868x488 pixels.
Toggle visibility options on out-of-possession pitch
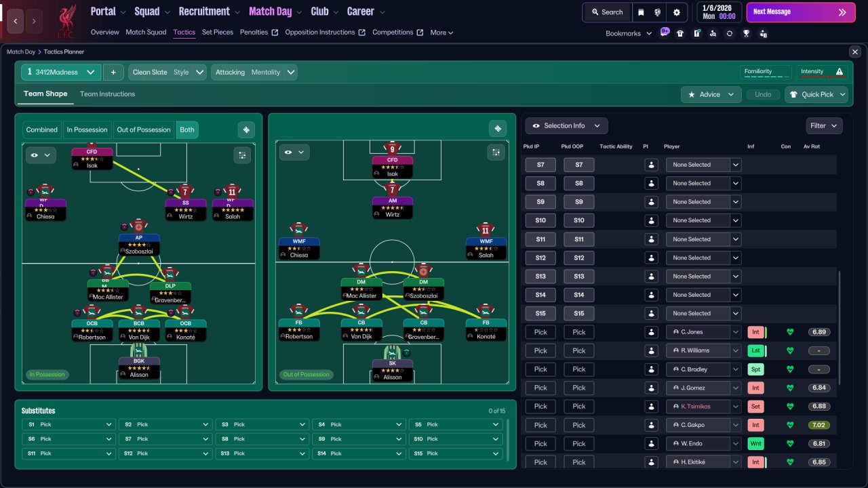[x=294, y=152]
